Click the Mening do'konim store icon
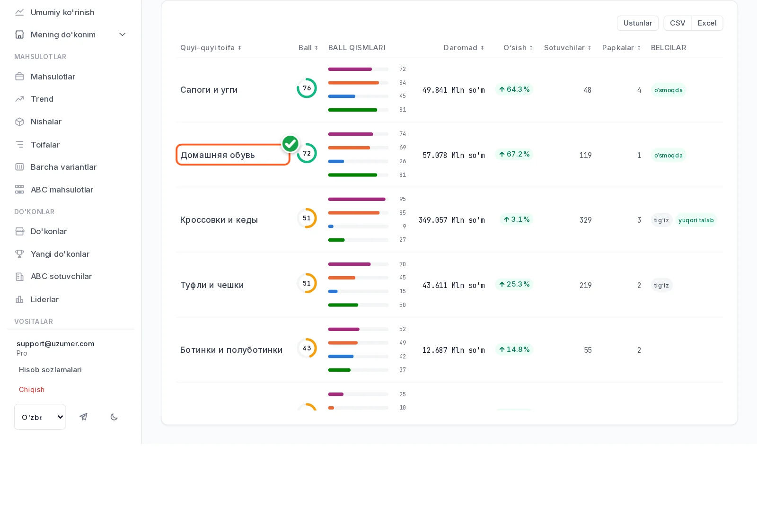This screenshot has height=532, width=757. pyautogui.click(x=19, y=35)
